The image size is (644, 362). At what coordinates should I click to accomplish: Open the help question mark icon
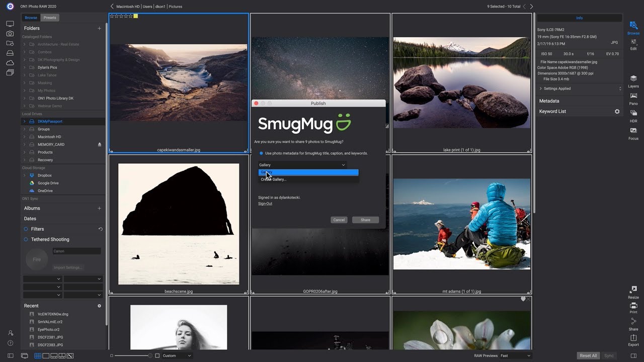tap(10, 343)
